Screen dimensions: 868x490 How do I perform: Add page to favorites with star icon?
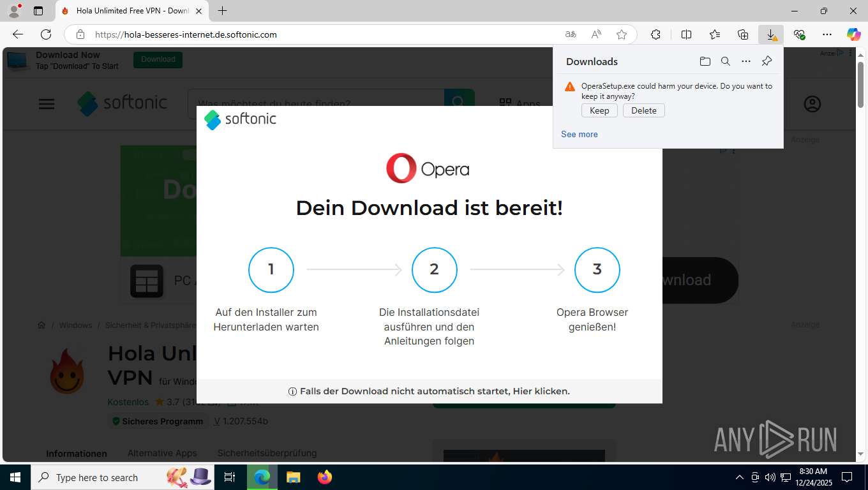[x=622, y=34]
